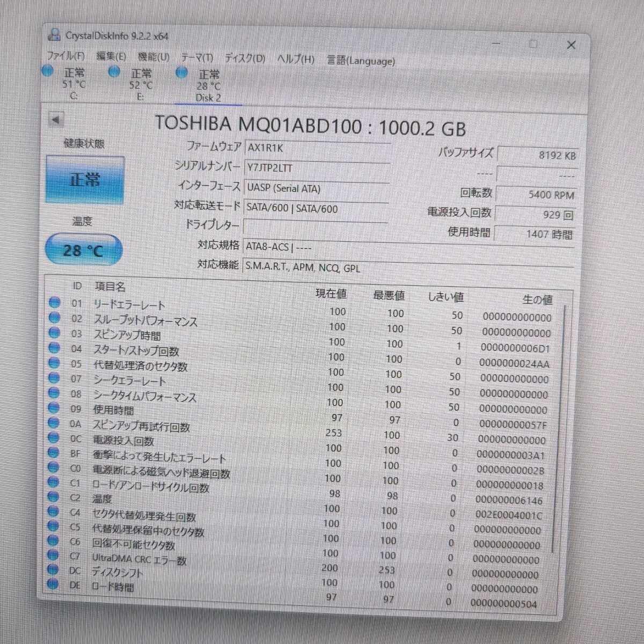Click the rotation rate field 5400 RPM

click(x=537, y=194)
